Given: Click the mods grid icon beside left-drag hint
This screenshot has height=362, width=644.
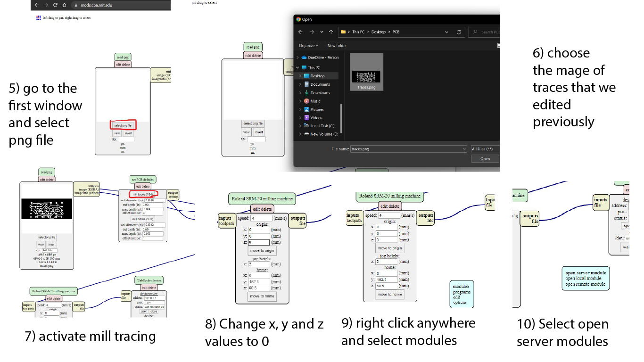Looking at the screenshot, I should [x=39, y=18].
